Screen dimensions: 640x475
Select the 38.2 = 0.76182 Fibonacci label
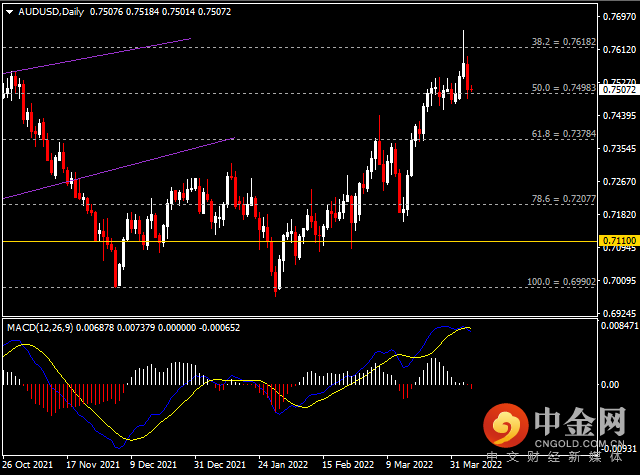(x=564, y=42)
